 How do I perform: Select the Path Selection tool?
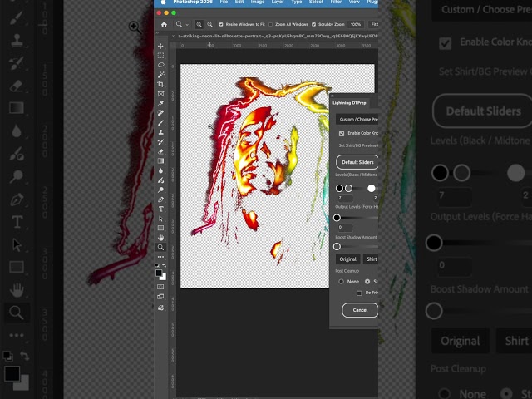click(160, 219)
